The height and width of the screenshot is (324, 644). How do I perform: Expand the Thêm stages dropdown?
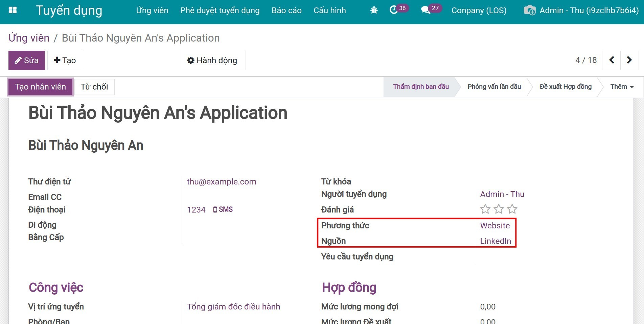tap(622, 87)
